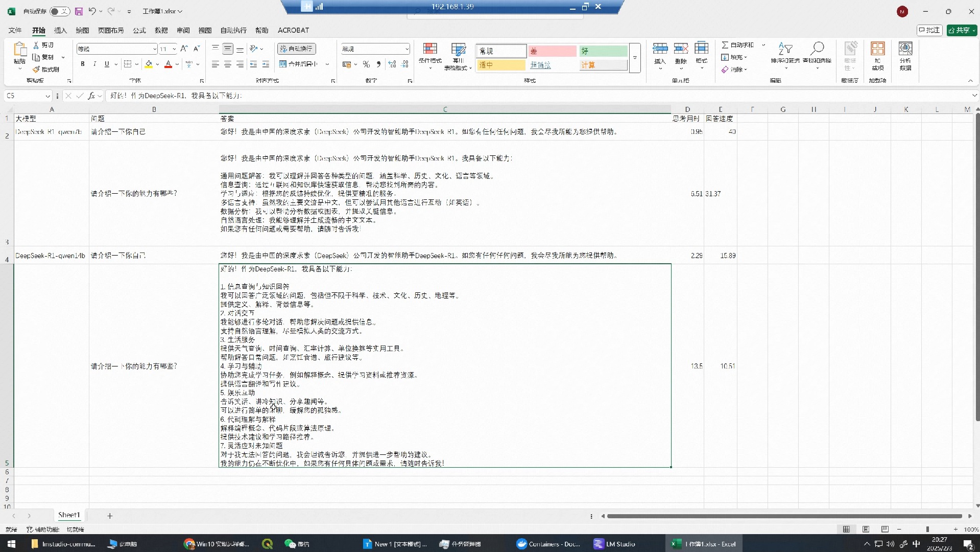The width and height of the screenshot is (980, 552).
Task: Toggle middle vertical alignment
Action: pos(228,49)
